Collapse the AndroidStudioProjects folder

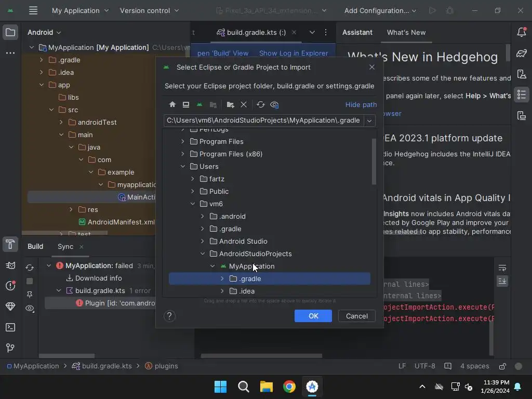click(203, 254)
